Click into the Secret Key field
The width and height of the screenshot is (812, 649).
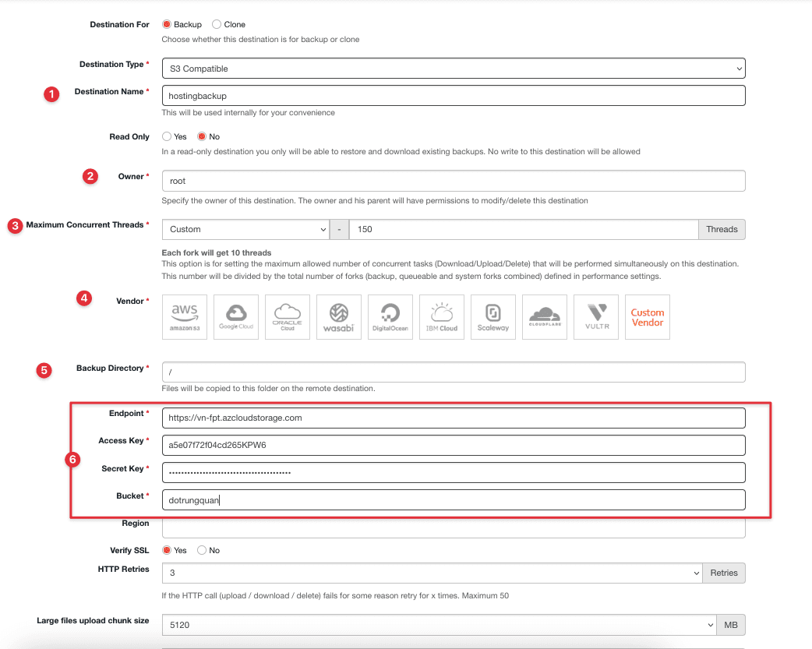tap(453, 473)
